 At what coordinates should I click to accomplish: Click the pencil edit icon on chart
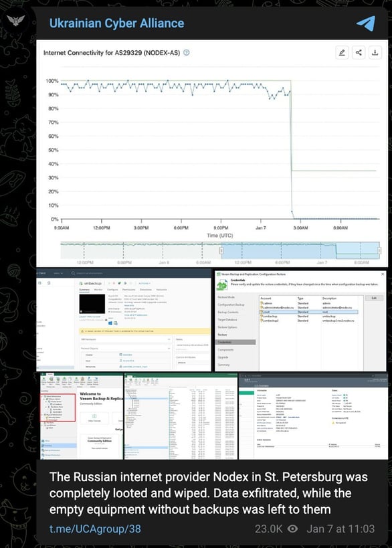click(x=342, y=53)
